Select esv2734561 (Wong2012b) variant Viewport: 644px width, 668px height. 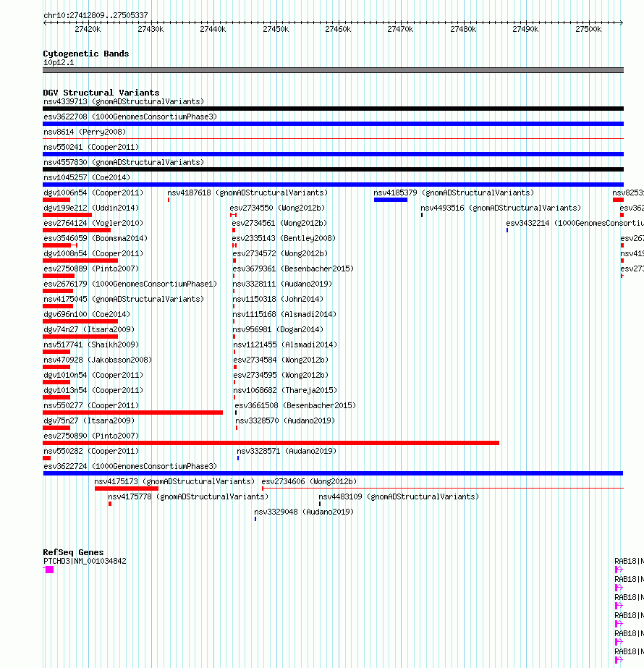[x=279, y=223]
